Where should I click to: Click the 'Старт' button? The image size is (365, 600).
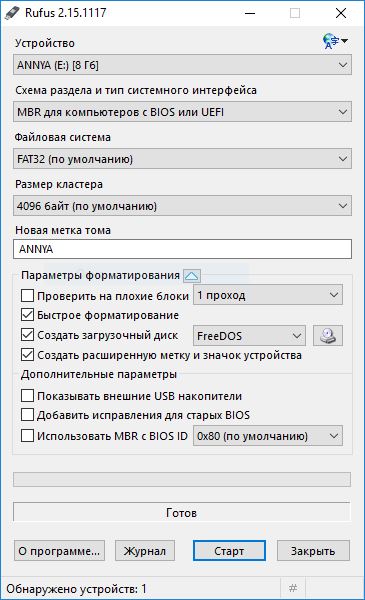pos(229,551)
